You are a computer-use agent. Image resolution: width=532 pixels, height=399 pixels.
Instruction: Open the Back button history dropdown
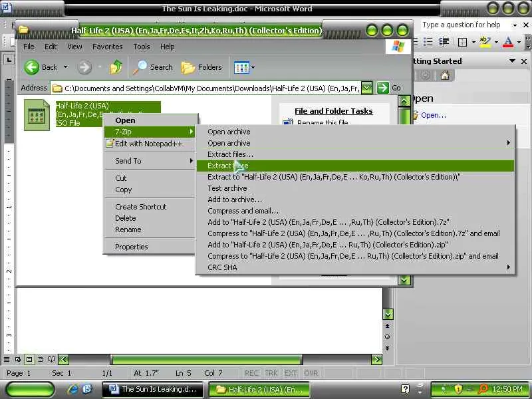[x=65, y=67]
